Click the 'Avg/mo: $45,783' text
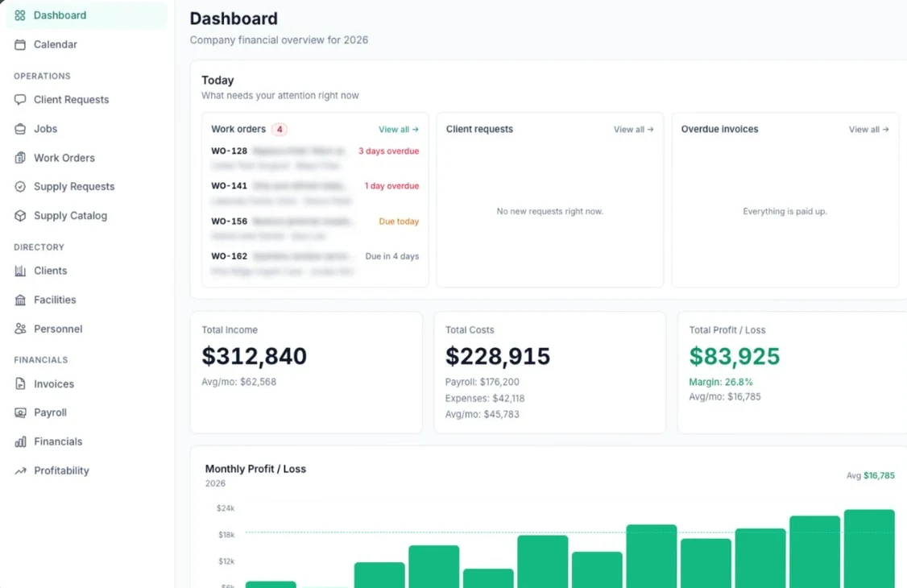907x588 pixels. pos(482,415)
